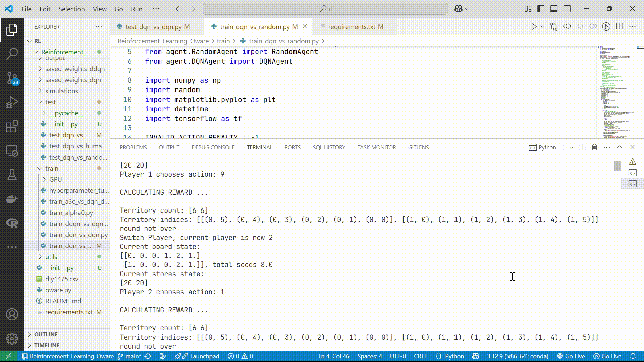
Task: Toggle the primary side bar visibility
Action: [x=541, y=9]
